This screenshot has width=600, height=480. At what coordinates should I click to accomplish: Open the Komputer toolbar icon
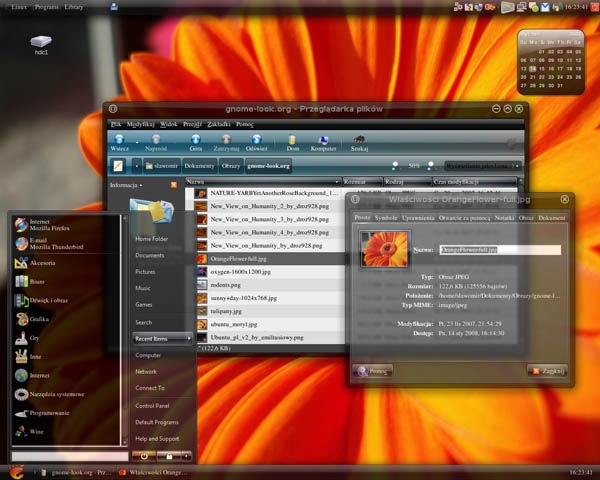tap(323, 140)
